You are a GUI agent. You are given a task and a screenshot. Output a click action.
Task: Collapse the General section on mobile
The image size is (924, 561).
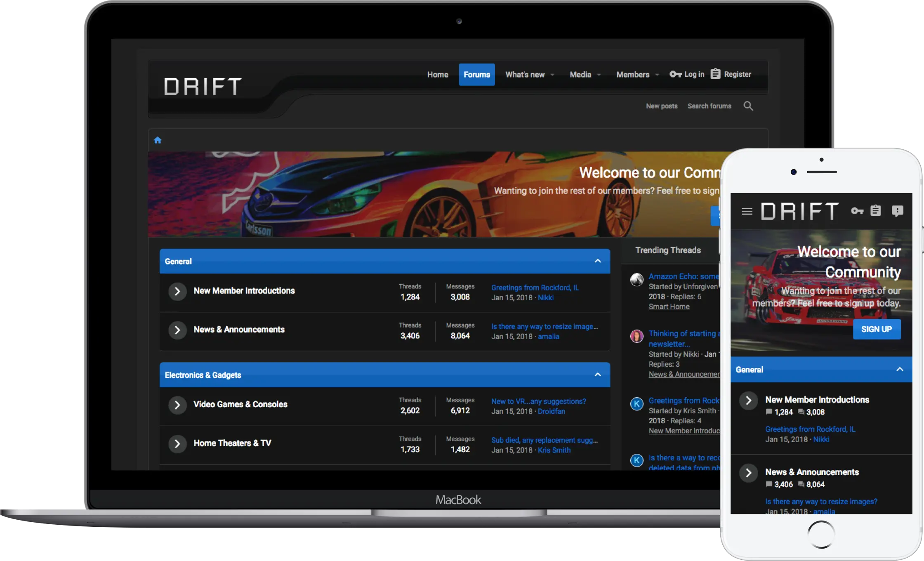tap(898, 370)
